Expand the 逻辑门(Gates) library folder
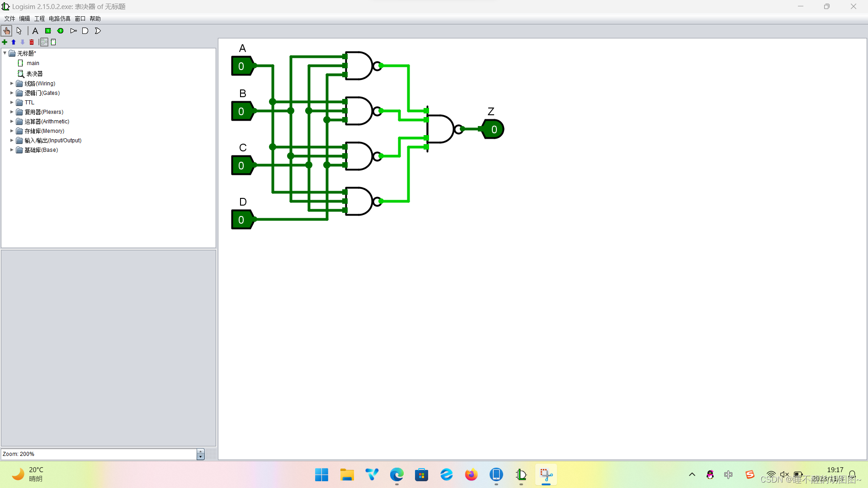This screenshot has height=488, width=868. coord(12,93)
